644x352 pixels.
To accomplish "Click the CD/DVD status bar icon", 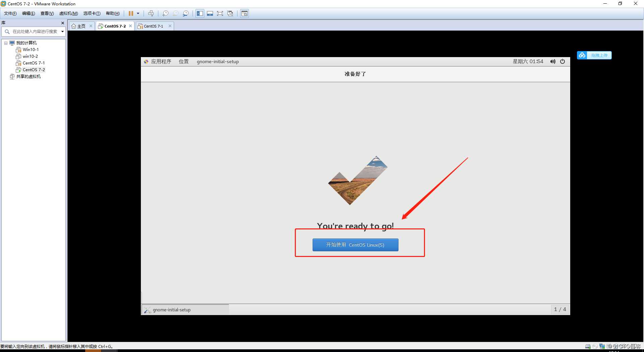I will pos(595,347).
